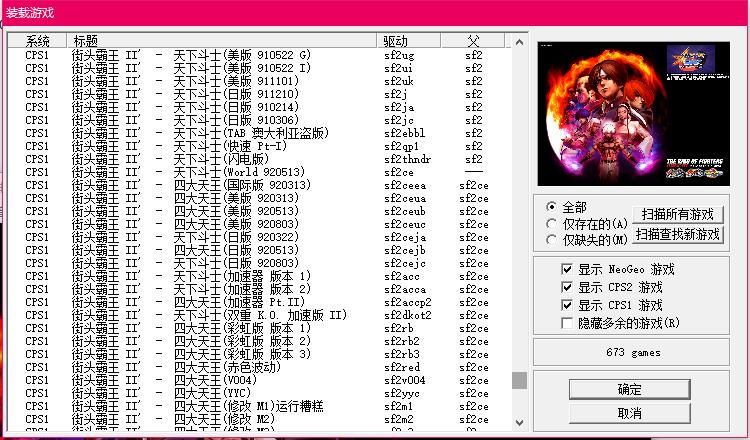The image size is (750, 440).
Task: Select the game row with driver sf2red
Action: click(x=200, y=366)
